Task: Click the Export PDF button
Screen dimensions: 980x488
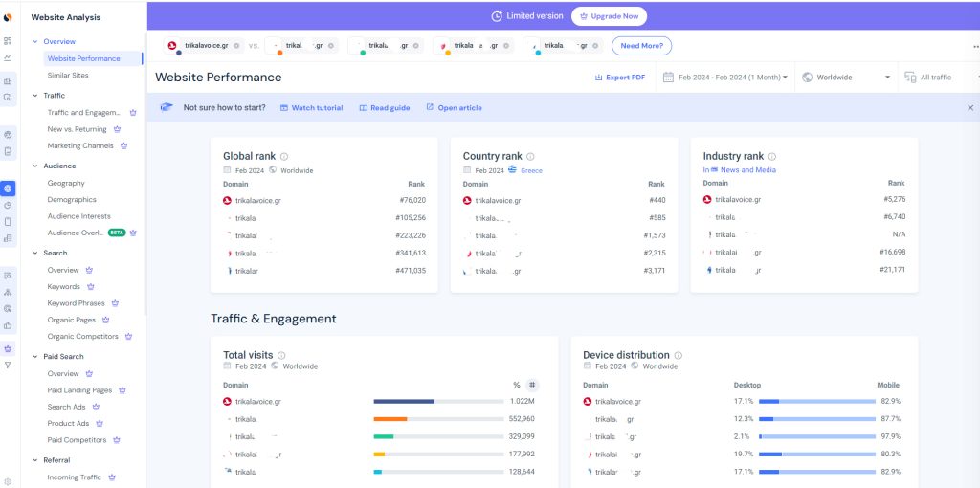Action: click(x=619, y=78)
